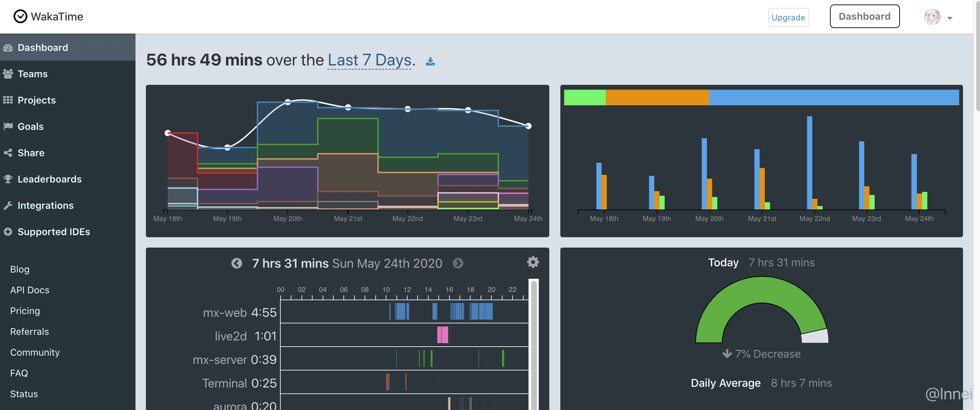Go to previous day with left arrow
The height and width of the screenshot is (410, 980).
(x=237, y=263)
